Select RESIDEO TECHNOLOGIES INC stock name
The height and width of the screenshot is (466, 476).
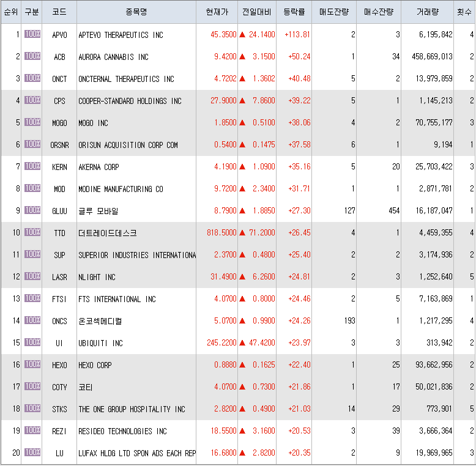tap(122, 431)
